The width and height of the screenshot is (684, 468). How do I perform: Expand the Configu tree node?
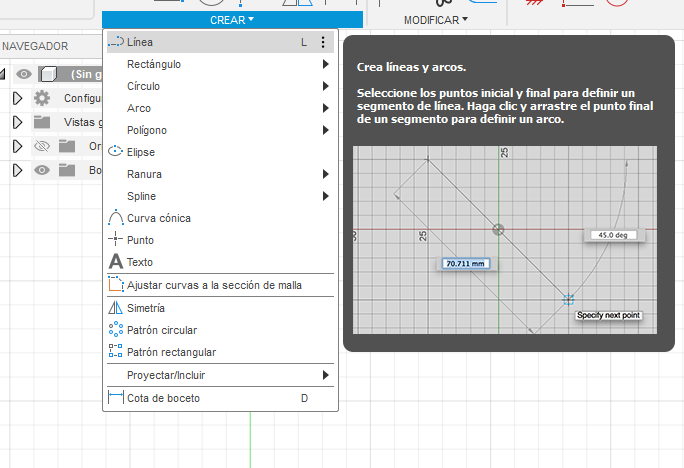pos(17,98)
